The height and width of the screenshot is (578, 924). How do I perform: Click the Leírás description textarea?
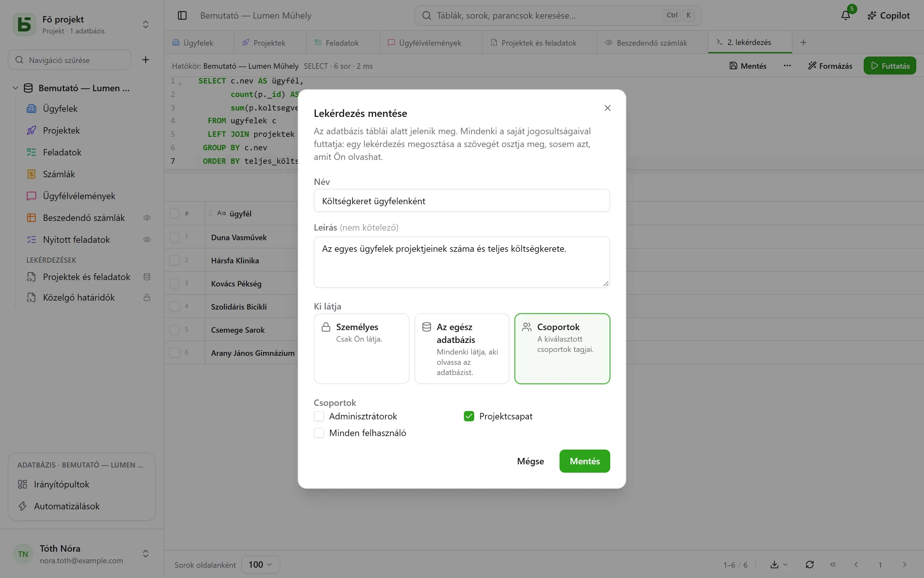462,262
